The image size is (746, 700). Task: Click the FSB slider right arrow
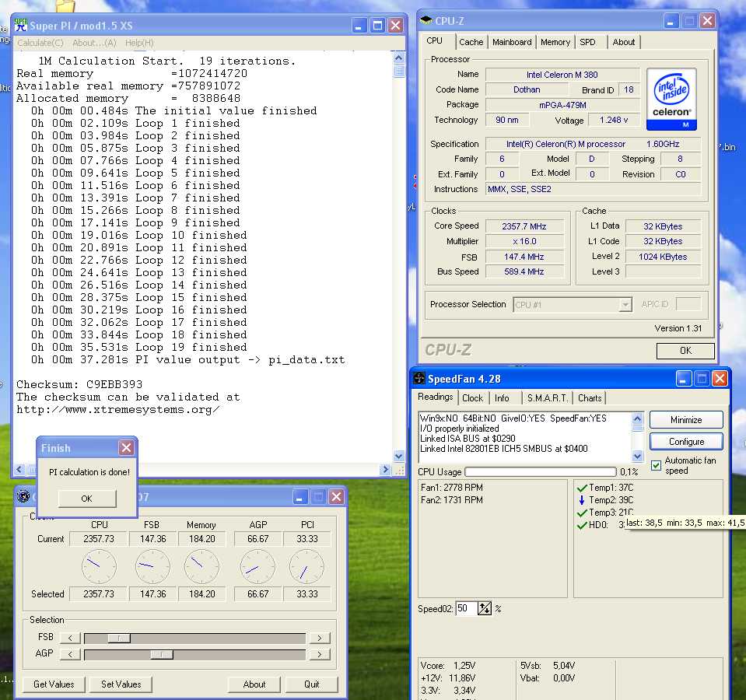pyautogui.click(x=319, y=638)
